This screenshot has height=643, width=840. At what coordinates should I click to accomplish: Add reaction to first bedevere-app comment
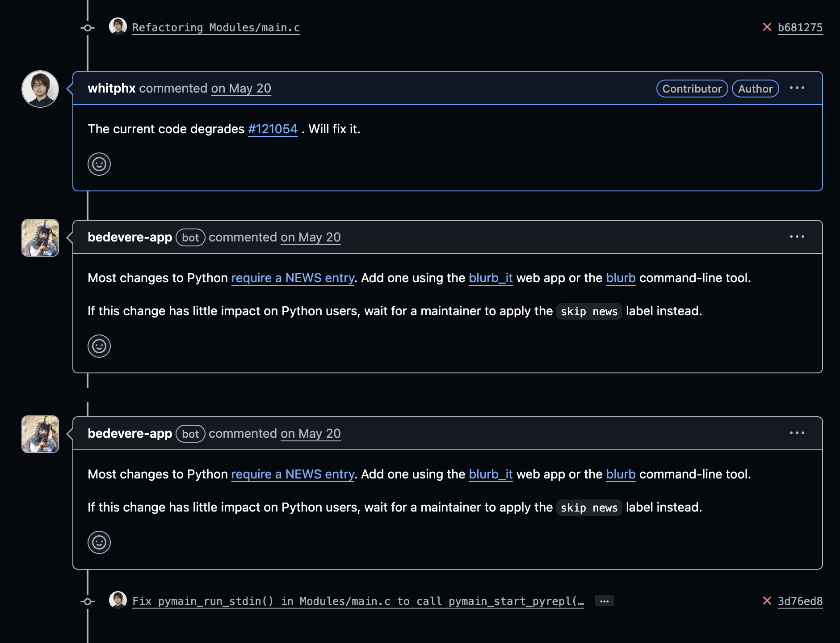[99, 346]
